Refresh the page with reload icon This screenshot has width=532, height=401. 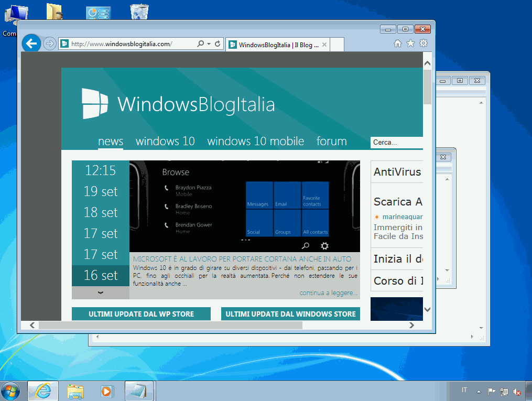(x=218, y=44)
